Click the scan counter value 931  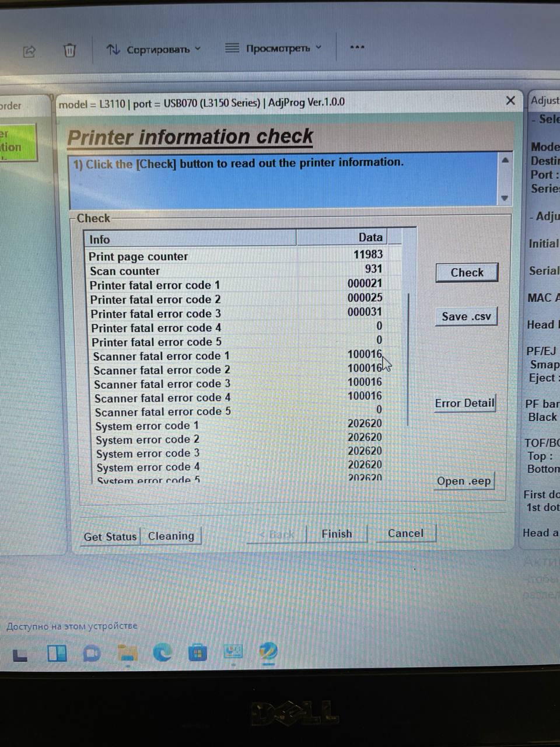click(x=373, y=268)
